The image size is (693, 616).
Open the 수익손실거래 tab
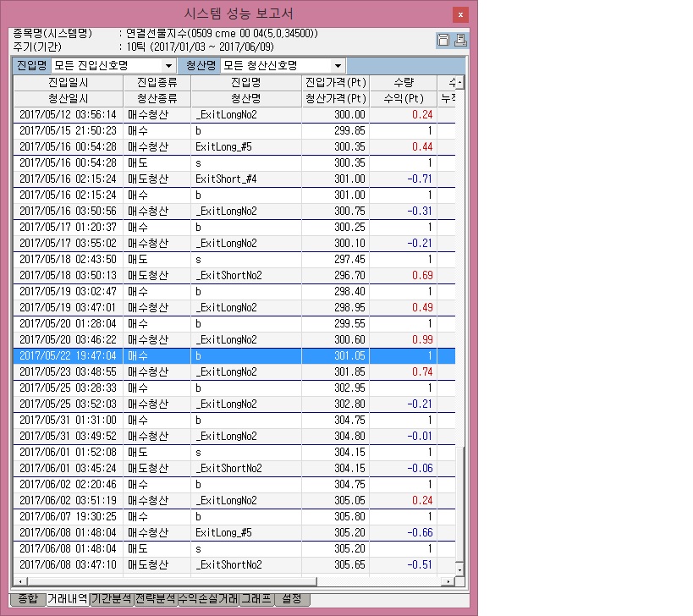(x=208, y=599)
